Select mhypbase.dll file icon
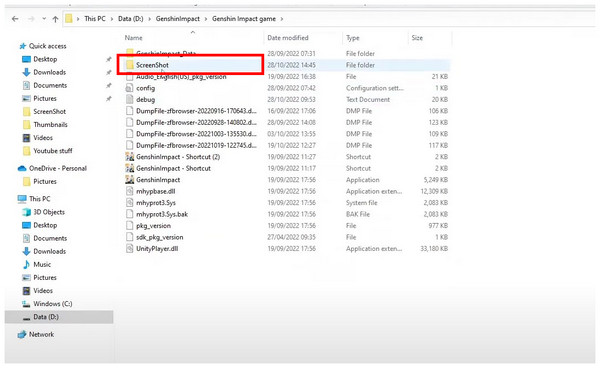 tap(130, 191)
